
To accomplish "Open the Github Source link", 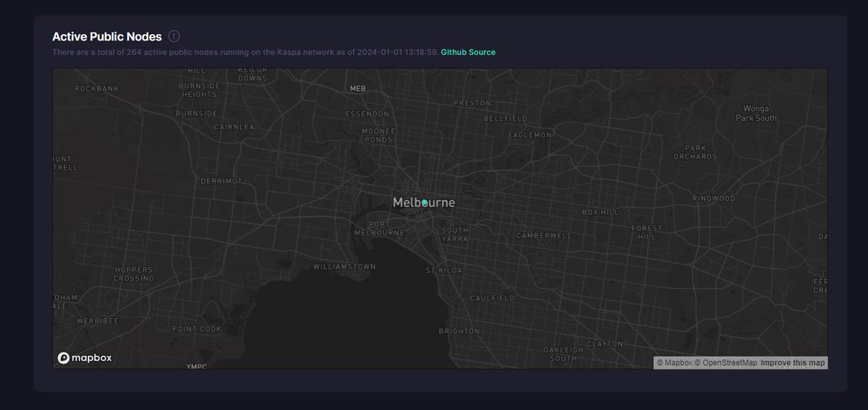I will tap(468, 52).
